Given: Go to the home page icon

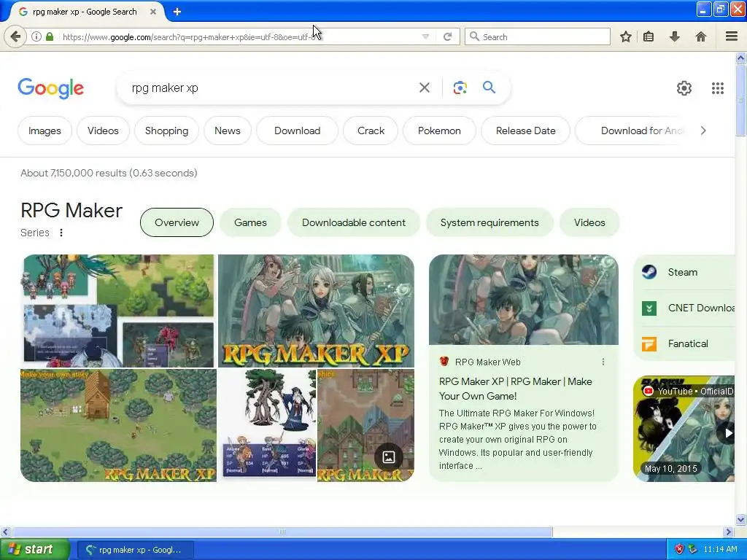Looking at the screenshot, I should click(x=701, y=36).
